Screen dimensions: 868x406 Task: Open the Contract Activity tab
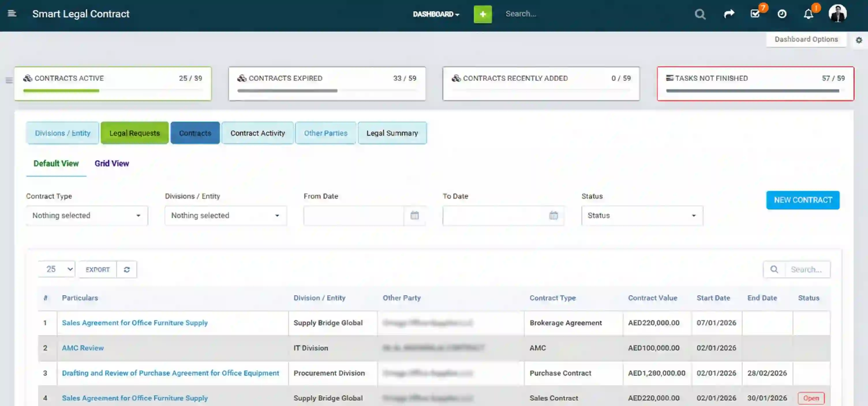pyautogui.click(x=257, y=133)
